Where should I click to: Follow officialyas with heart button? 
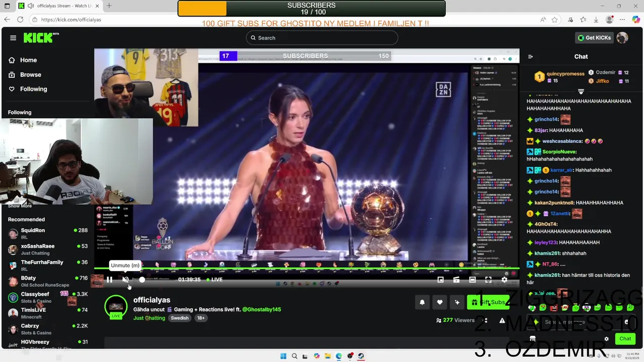440,302
